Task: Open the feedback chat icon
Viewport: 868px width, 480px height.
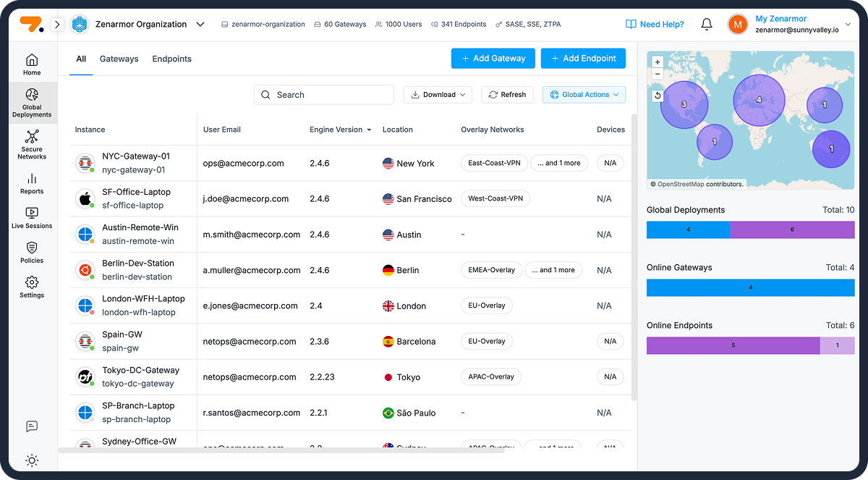Action: pos(32,426)
